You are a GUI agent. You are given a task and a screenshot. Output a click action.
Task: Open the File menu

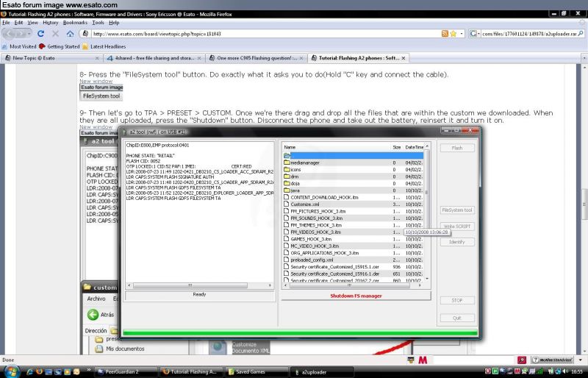click(x=6, y=23)
